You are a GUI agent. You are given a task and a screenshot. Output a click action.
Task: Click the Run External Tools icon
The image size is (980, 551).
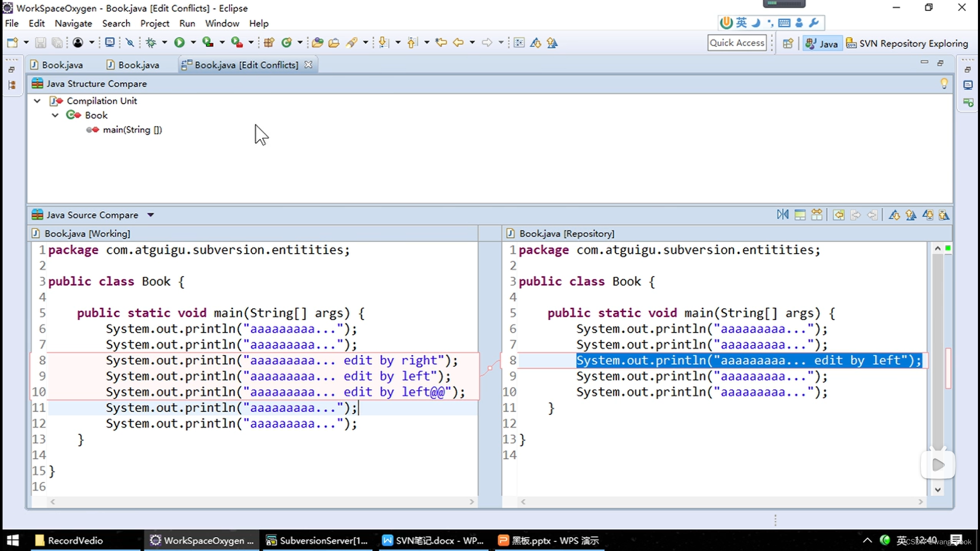[x=236, y=43]
